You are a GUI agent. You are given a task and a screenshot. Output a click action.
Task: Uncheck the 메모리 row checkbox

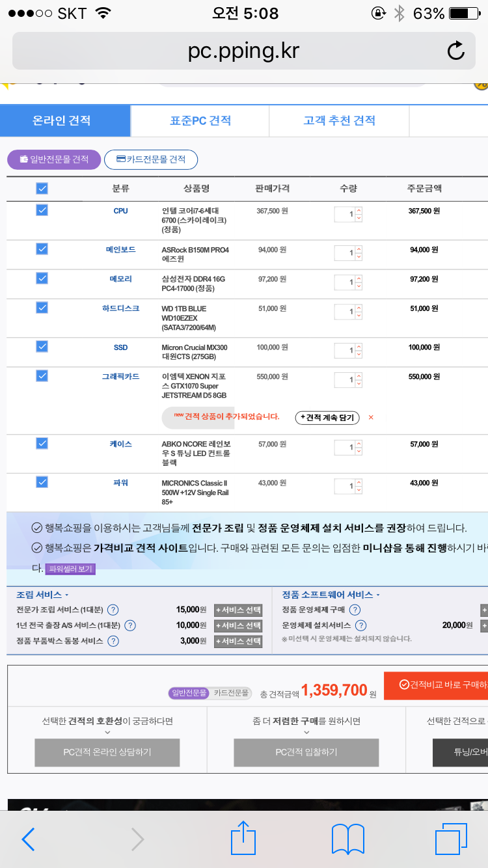(42, 278)
